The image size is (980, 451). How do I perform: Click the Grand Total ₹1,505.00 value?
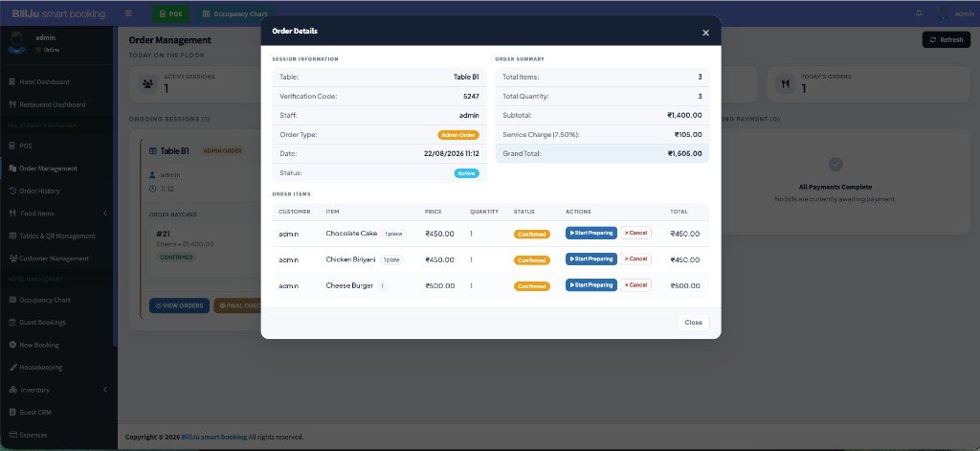[684, 154]
